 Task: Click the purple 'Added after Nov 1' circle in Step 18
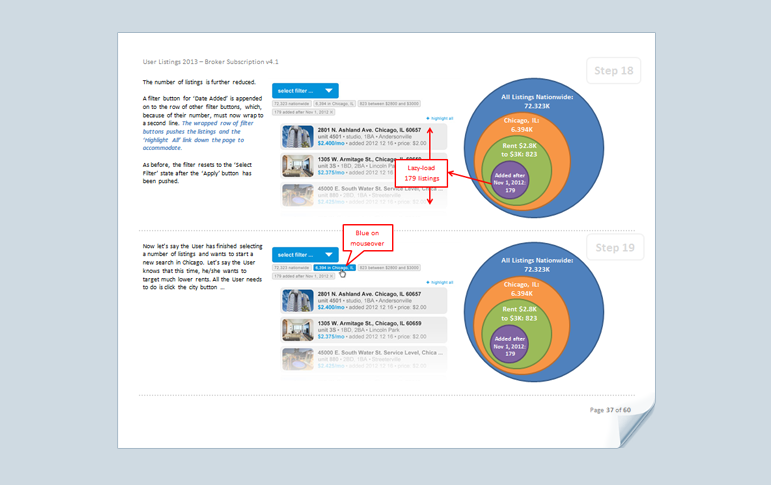click(510, 181)
